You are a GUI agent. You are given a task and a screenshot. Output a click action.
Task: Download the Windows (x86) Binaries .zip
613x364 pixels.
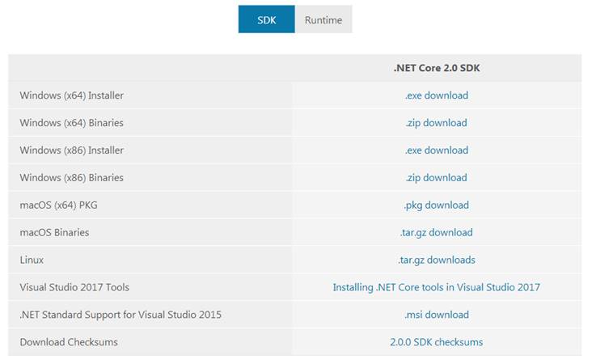point(436,177)
